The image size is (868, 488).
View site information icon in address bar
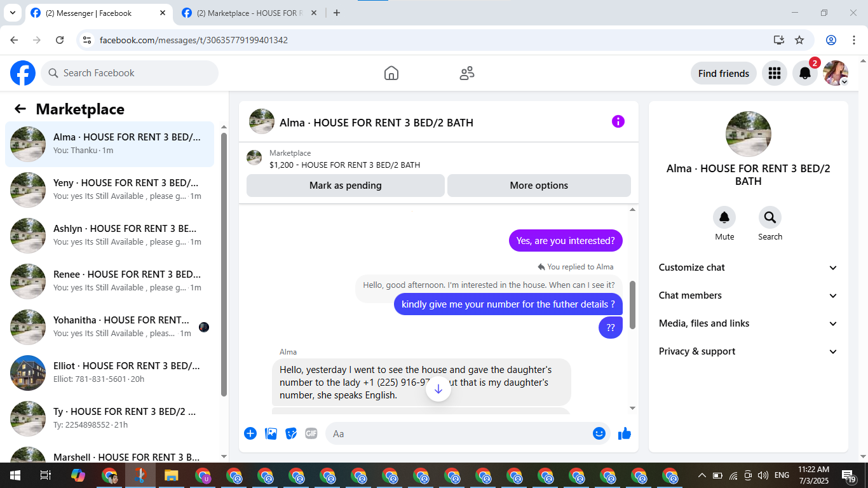click(x=88, y=40)
